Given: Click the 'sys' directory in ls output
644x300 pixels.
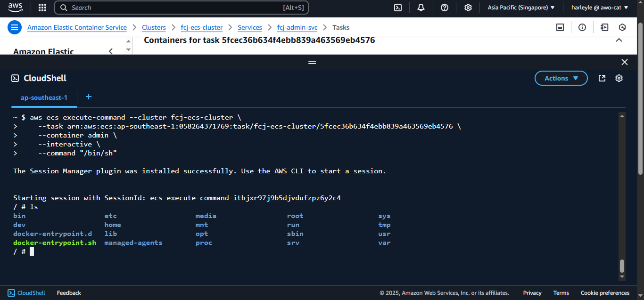Looking at the screenshot, I should (384, 216).
